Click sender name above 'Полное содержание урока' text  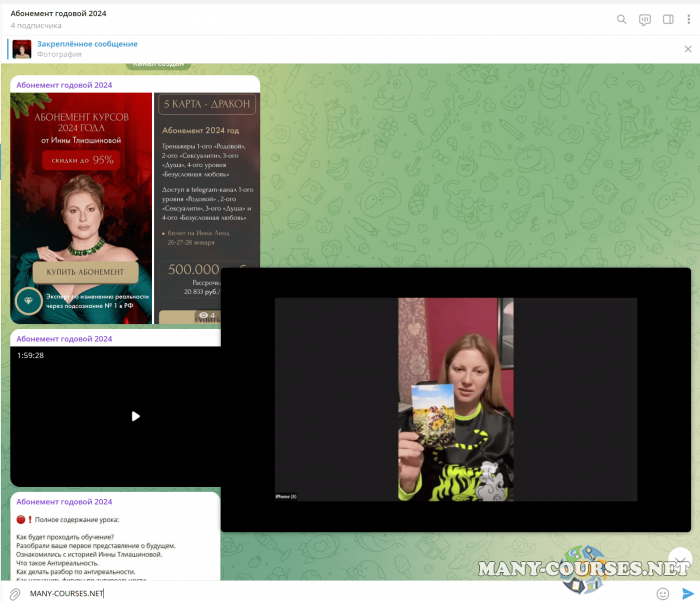pos(64,501)
